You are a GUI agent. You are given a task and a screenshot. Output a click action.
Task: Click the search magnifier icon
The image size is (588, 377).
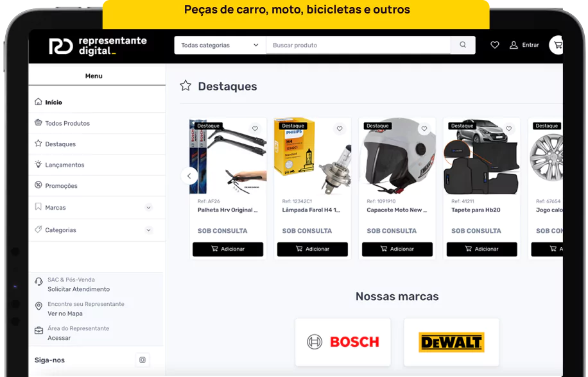(463, 45)
